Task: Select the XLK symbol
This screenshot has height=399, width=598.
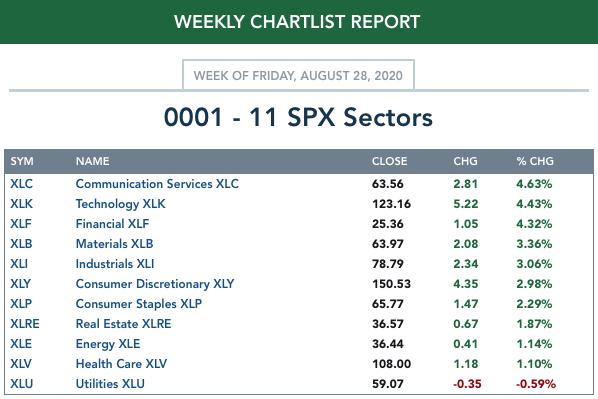Action: (21, 204)
